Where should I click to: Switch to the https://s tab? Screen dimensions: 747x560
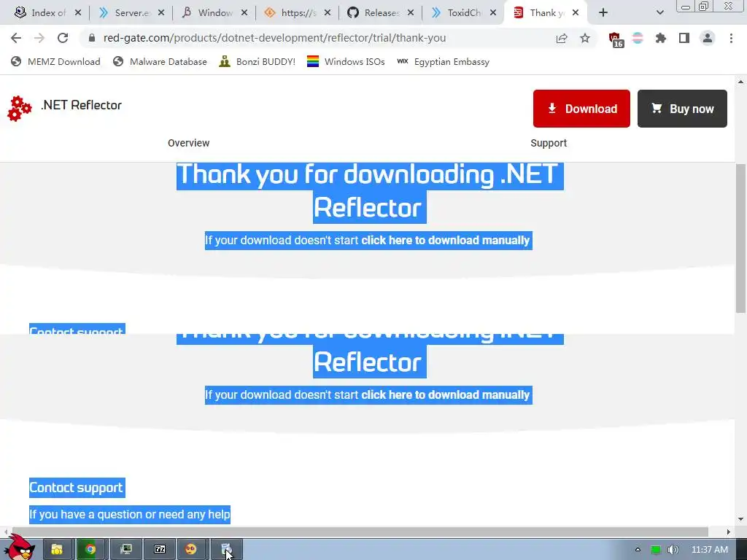pyautogui.click(x=296, y=13)
